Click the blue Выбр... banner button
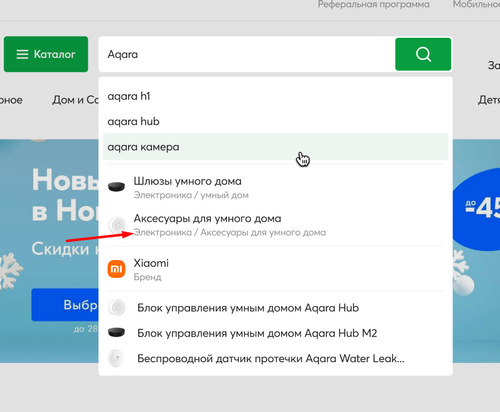The image size is (500, 412). tap(65, 305)
